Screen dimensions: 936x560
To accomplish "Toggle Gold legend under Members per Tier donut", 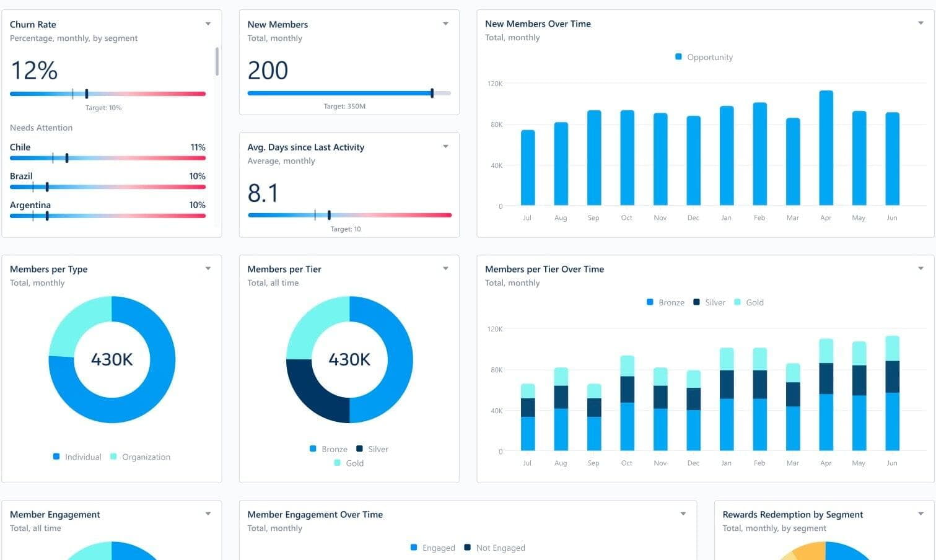I will coord(349,463).
